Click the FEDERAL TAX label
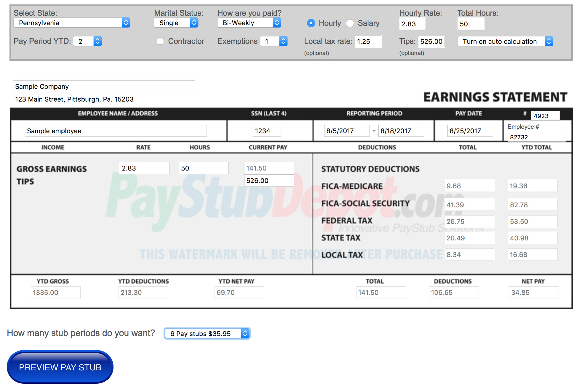582x392 pixels. [x=347, y=221]
